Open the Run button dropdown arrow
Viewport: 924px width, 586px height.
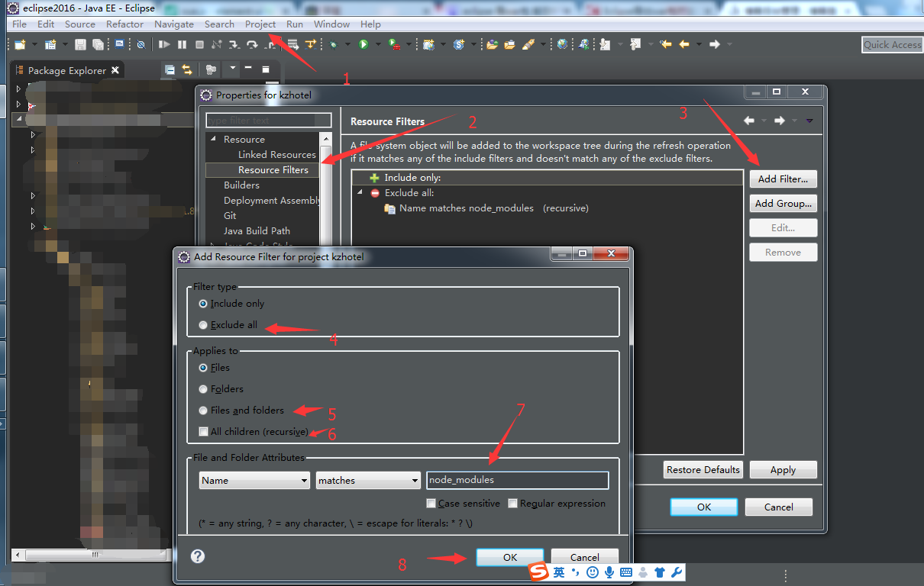pos(378,44)
